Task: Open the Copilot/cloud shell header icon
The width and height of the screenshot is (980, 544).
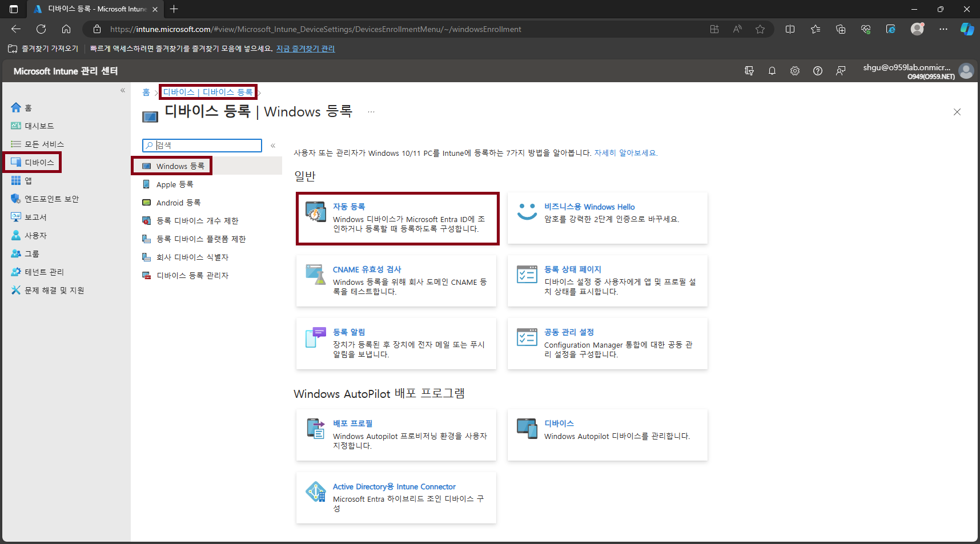Action: tap(749, 71)
